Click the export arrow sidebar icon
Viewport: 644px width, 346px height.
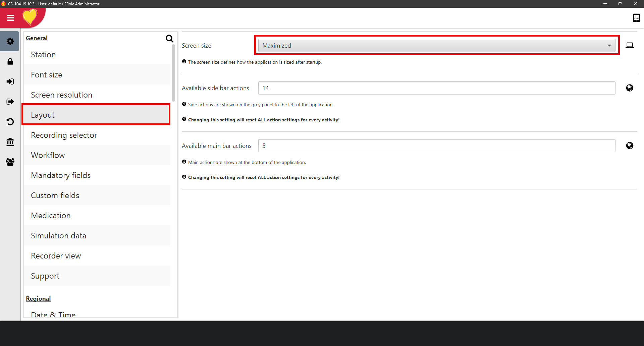(10, 102)
